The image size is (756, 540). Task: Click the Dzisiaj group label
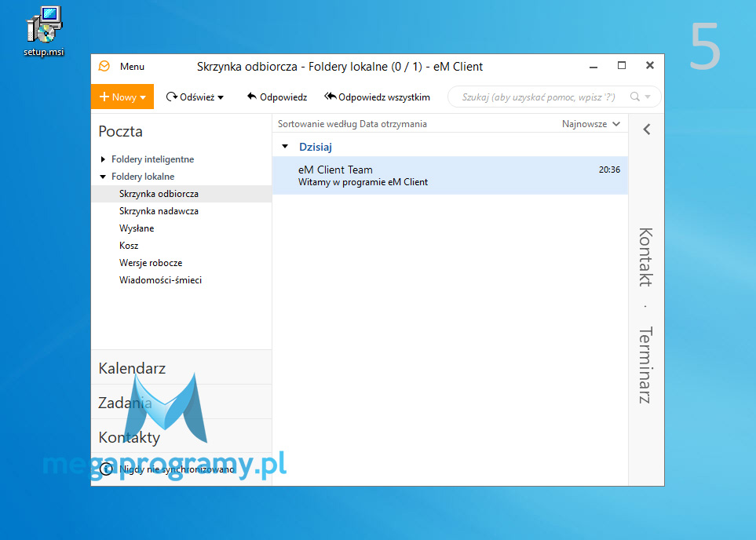(x=316, y=147)
